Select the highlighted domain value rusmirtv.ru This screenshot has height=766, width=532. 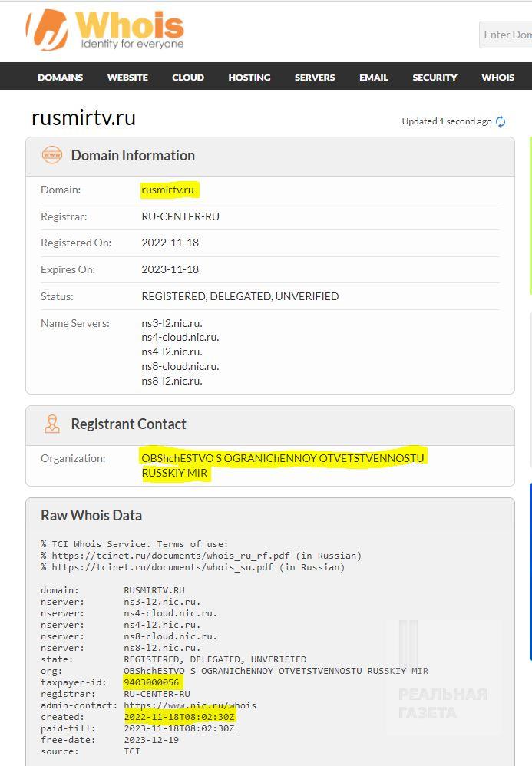(168, 190)
